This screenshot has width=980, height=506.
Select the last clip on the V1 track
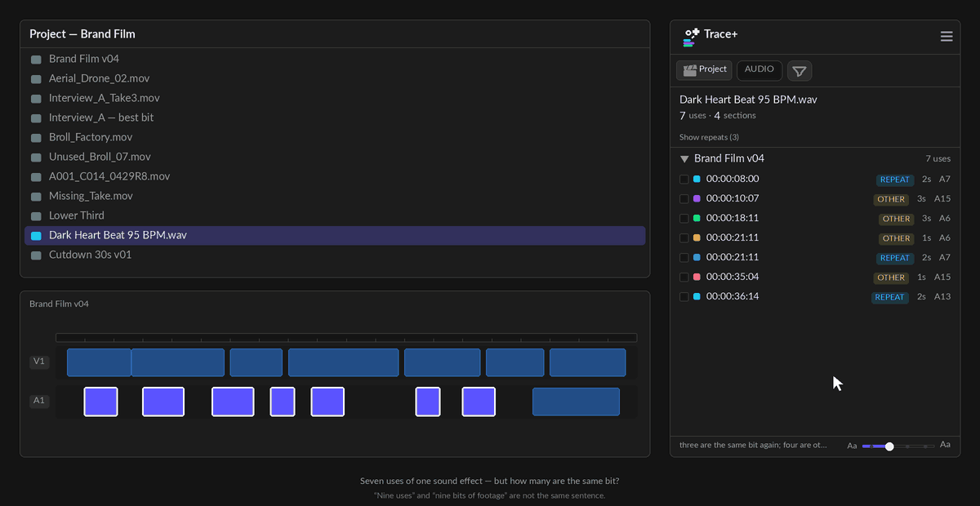(x=588, y=362)
